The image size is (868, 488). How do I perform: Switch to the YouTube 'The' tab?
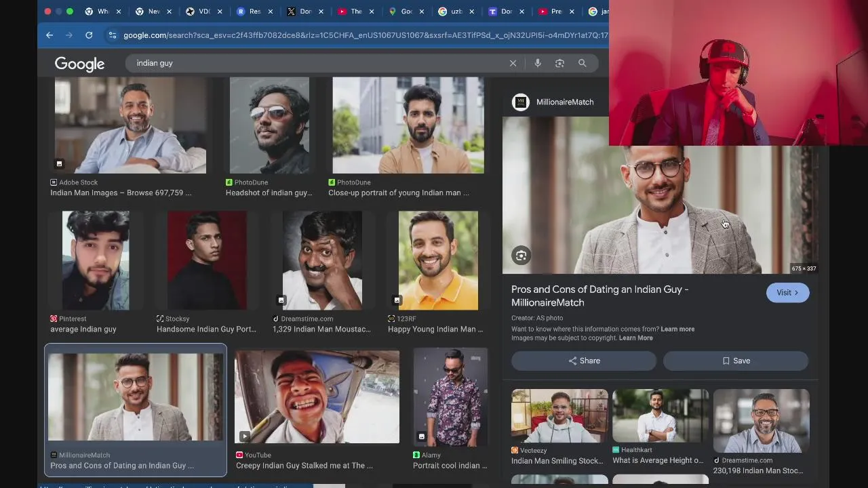point(356,12)
